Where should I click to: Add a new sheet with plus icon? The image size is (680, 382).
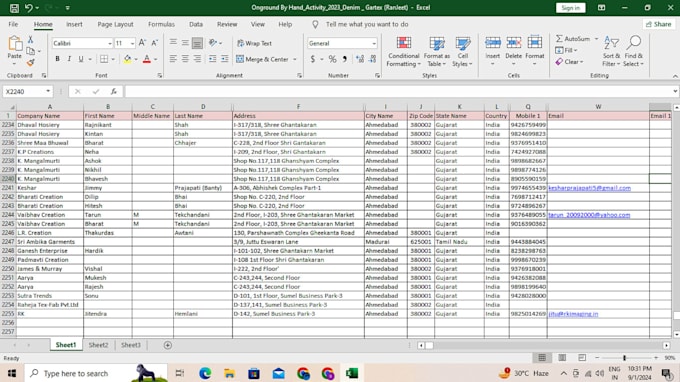pos(167,345)
